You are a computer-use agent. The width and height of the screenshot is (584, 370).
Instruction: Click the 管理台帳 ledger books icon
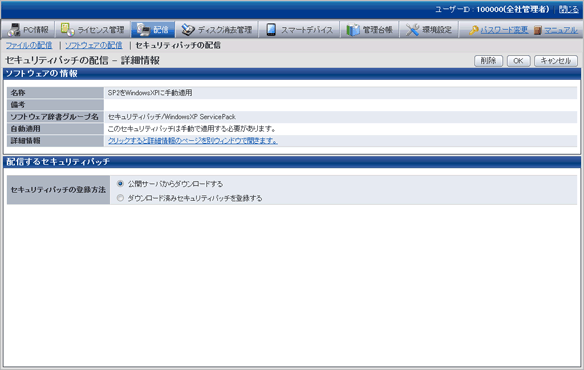(353, 29)
